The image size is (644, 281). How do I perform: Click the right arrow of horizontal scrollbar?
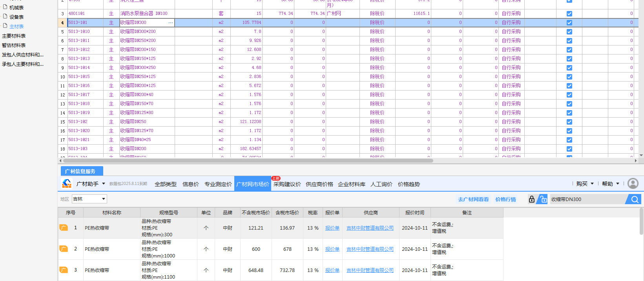tap(636, 161)
